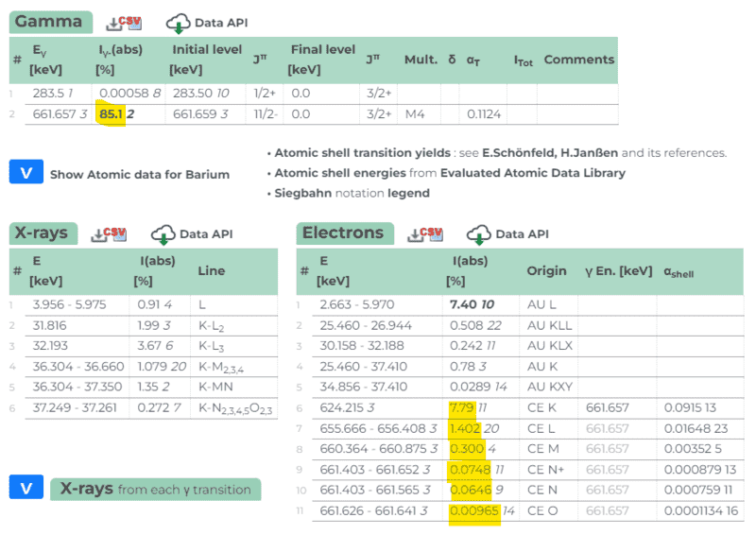Select highlighted intensity 7.79
Viewport: 756px width, 535px height.
click(x=461, y=408)
